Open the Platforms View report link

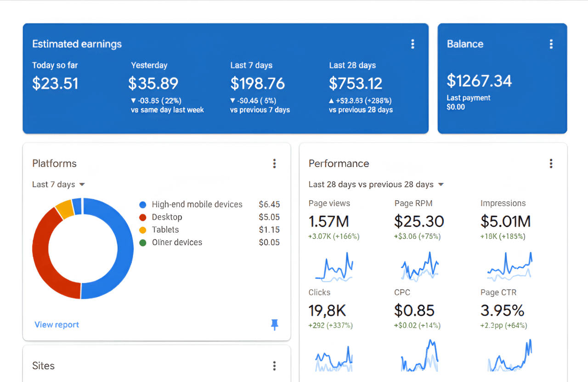(57, 324)
